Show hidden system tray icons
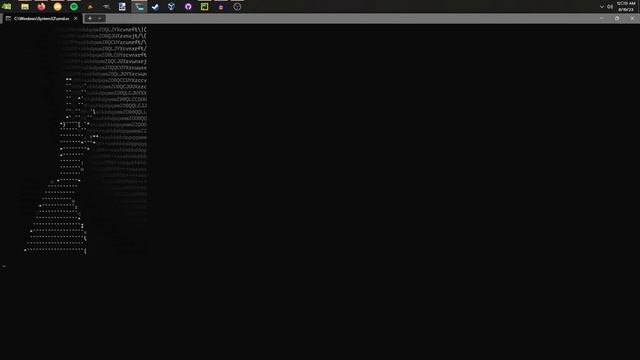 click(x=602, y=7)
